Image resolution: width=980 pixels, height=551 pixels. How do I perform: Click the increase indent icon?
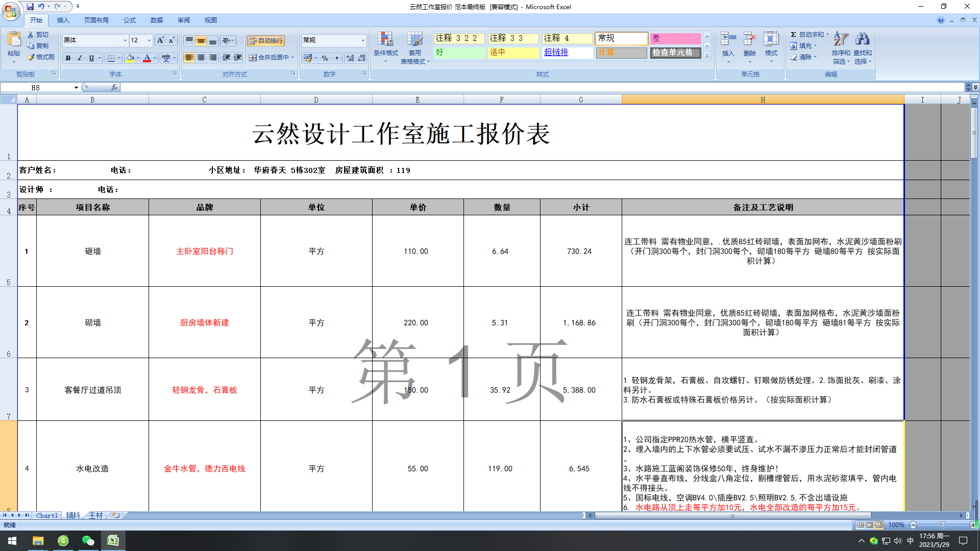[238, 58]
